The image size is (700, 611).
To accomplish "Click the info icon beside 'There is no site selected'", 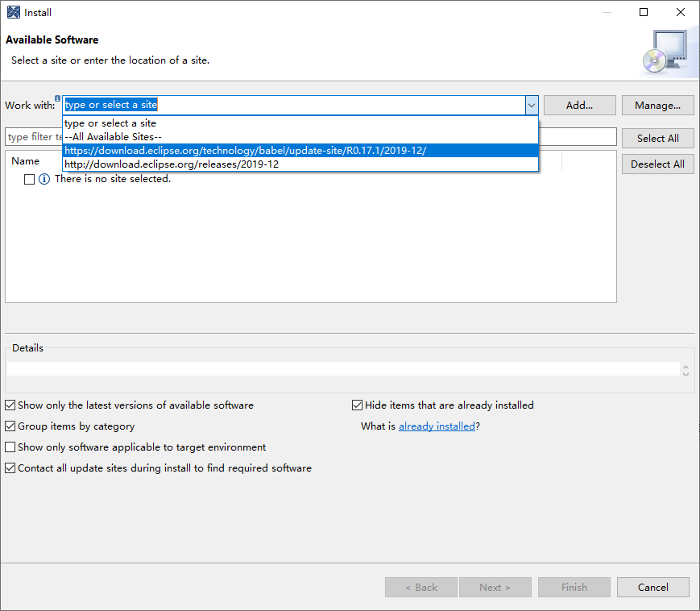I will coord(44,179).
